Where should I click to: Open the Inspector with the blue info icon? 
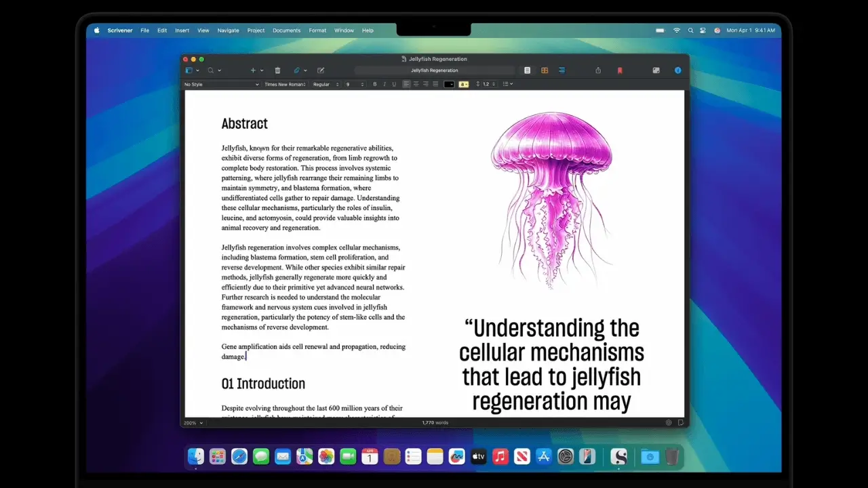click(x=677, y=70)
